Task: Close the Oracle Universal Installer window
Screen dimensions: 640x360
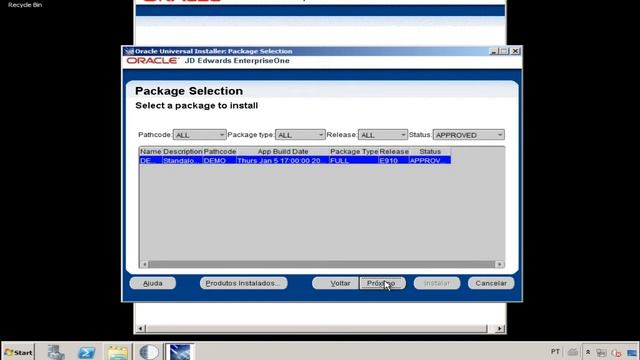Action: (516, 51)
